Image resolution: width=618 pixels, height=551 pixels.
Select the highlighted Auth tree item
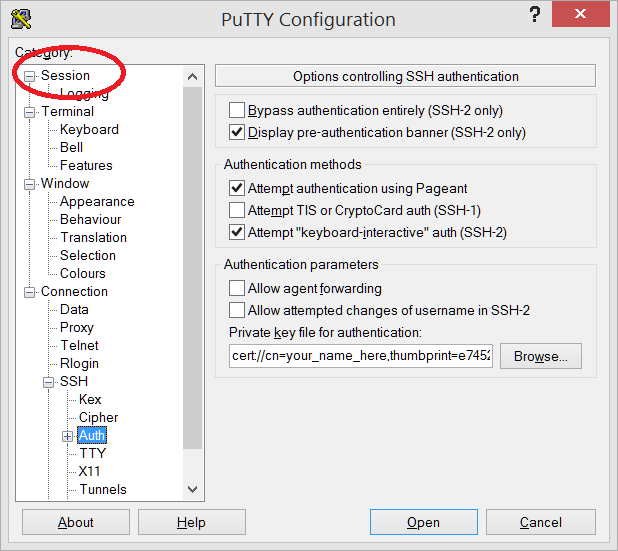[92, 436]
